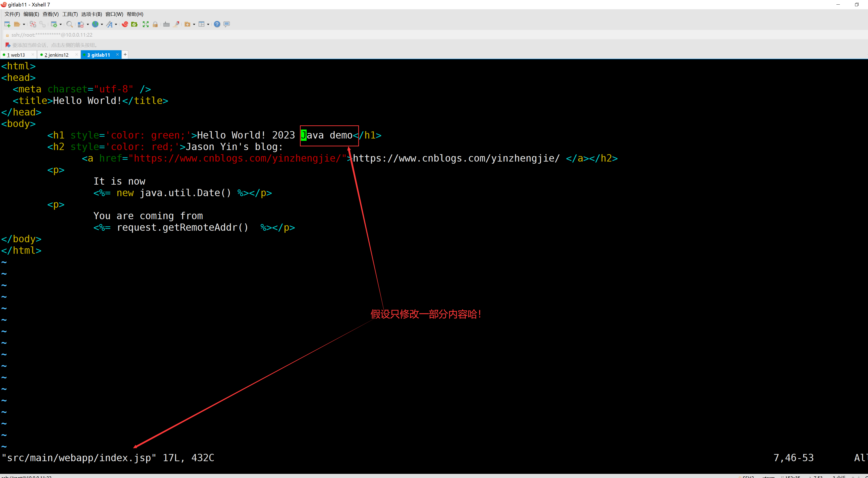Click the lock screen icon

[155, 24]
